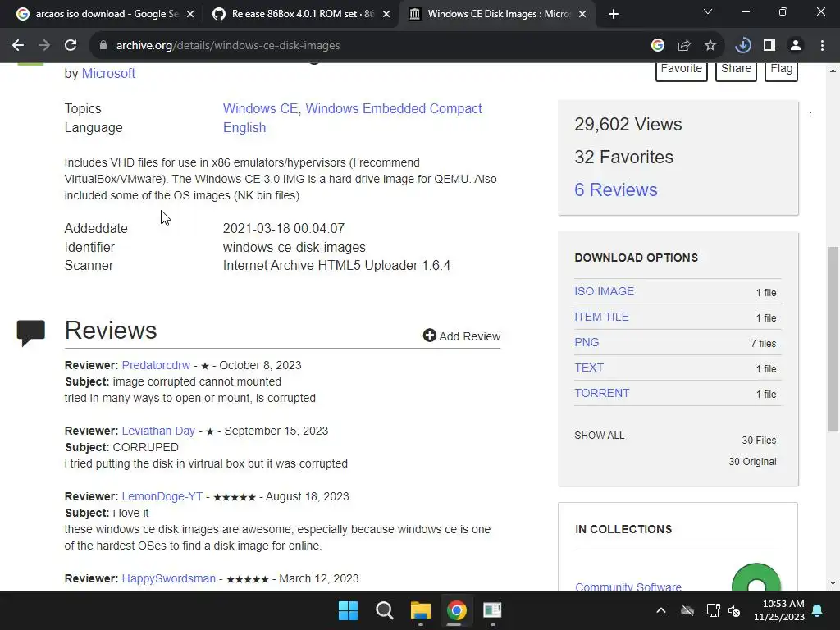This screenshot has height=630, width=840.
Task: Click the Flag button
Action: (781, 70)
